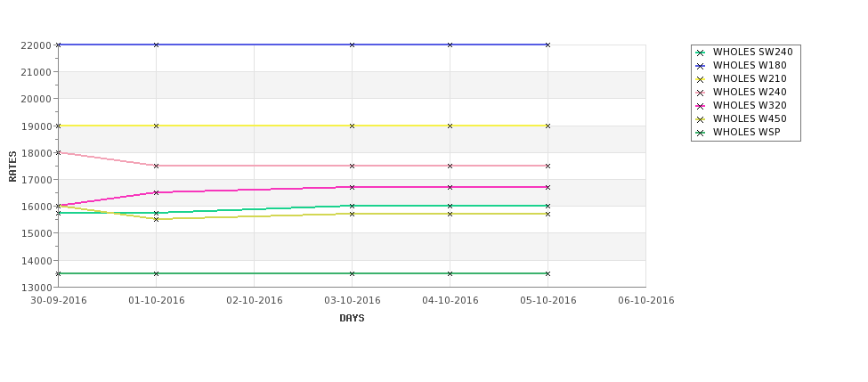868x382 pixels.
Task: Click the SW240 data point on 05-10-2016
Action: coord(548,206)
